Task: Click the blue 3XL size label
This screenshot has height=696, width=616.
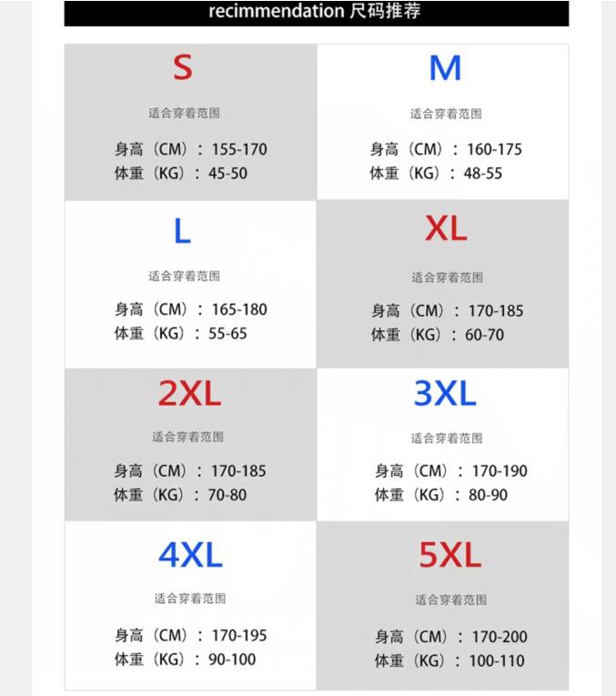Action: click(445, 393)
